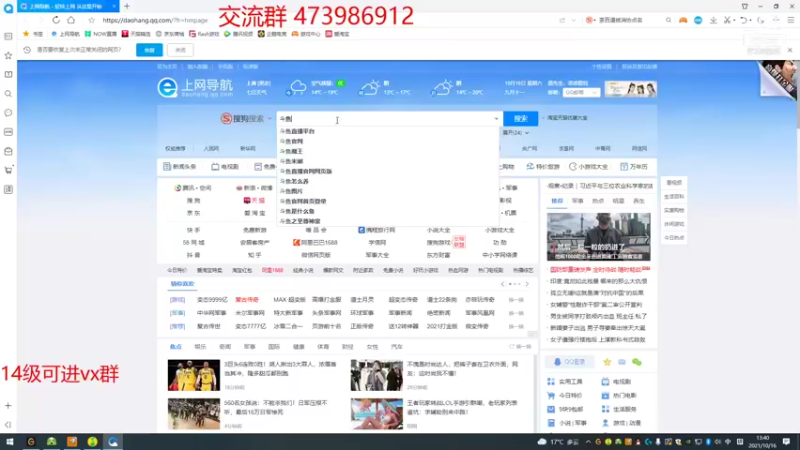The image size is (800, 450).
Task: Open the dropdown arrow beside the scissors icon
Action: tap(734, 20)
